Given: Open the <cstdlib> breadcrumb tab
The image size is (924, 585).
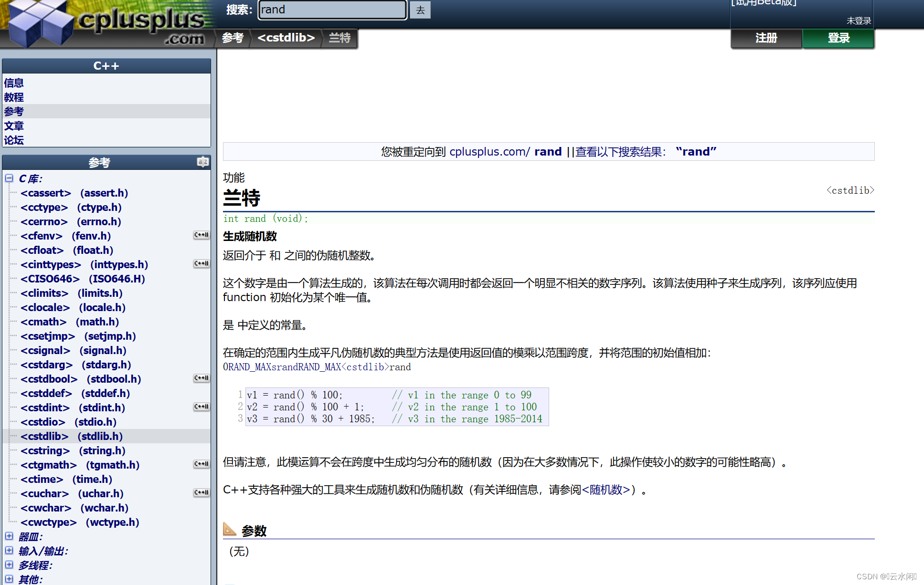Looking at the screenshot, I should [x=286, y=38].
